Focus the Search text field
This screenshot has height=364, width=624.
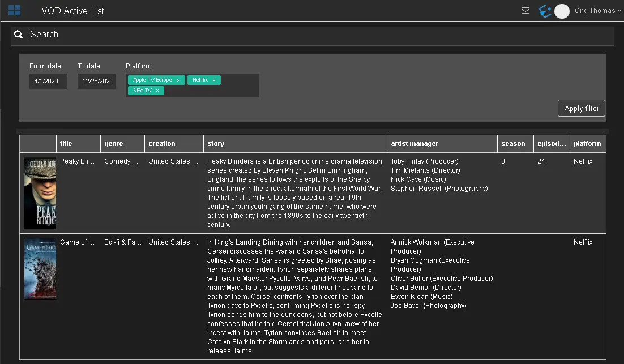click(317, 35)
